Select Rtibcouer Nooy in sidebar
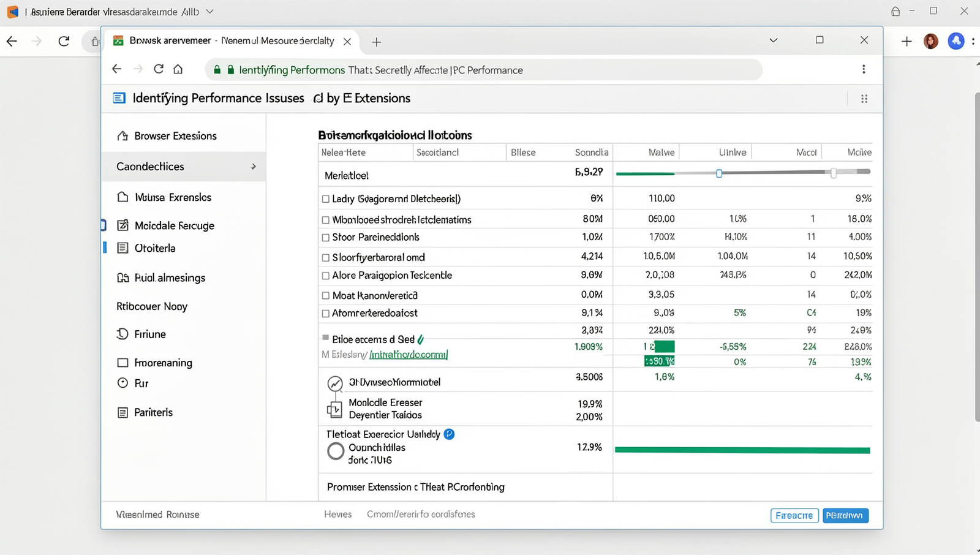The image size is (980, 555). 152,306
